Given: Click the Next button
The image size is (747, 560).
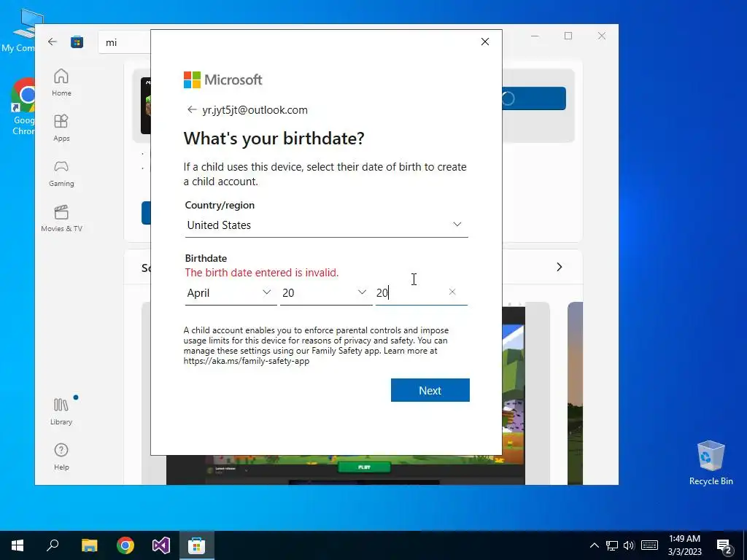Looking at the screenshot, I should [430, 391].
